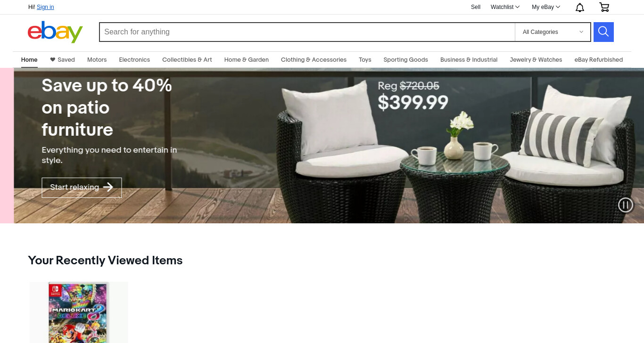The width and height of the screenshot is (644, 343).
Task: Click into the Search for anything field
Action: pyautogui.click(x=307, y=32)
